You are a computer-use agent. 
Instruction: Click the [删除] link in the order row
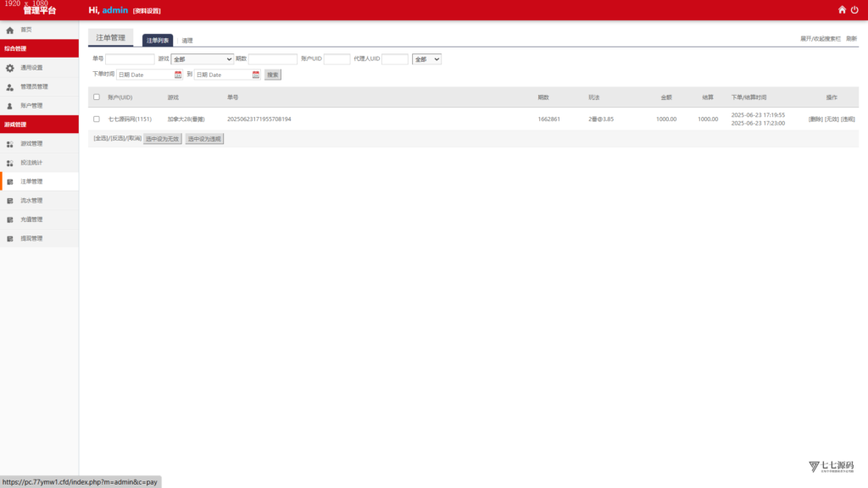click(815, 119)
